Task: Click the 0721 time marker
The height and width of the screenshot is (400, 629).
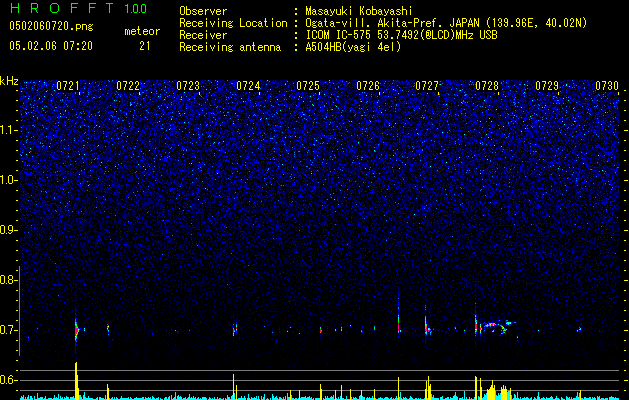Action: (x=68, y=86)
